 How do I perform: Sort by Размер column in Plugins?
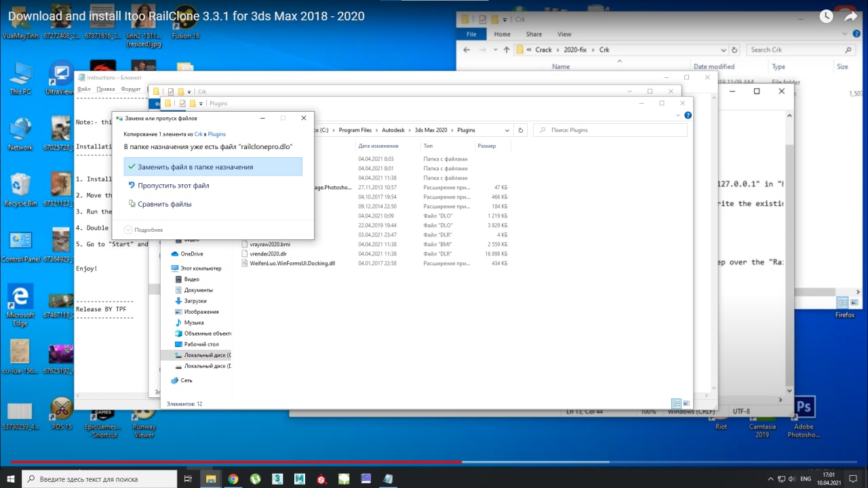[486, 146]
